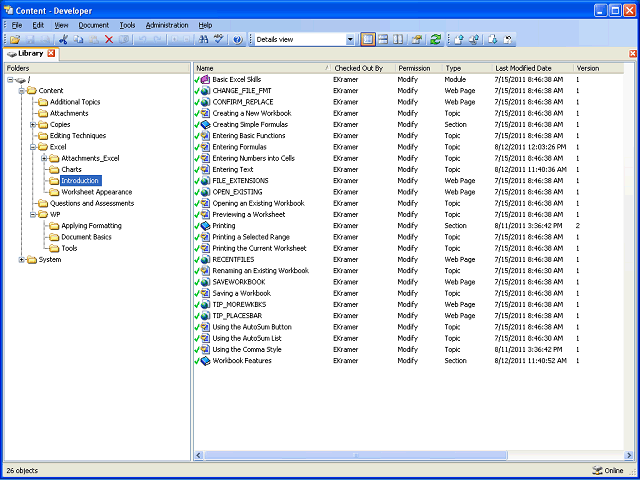Collapse the root / node
The height and width of the screenshot is (480, 640).
(10, 80)
